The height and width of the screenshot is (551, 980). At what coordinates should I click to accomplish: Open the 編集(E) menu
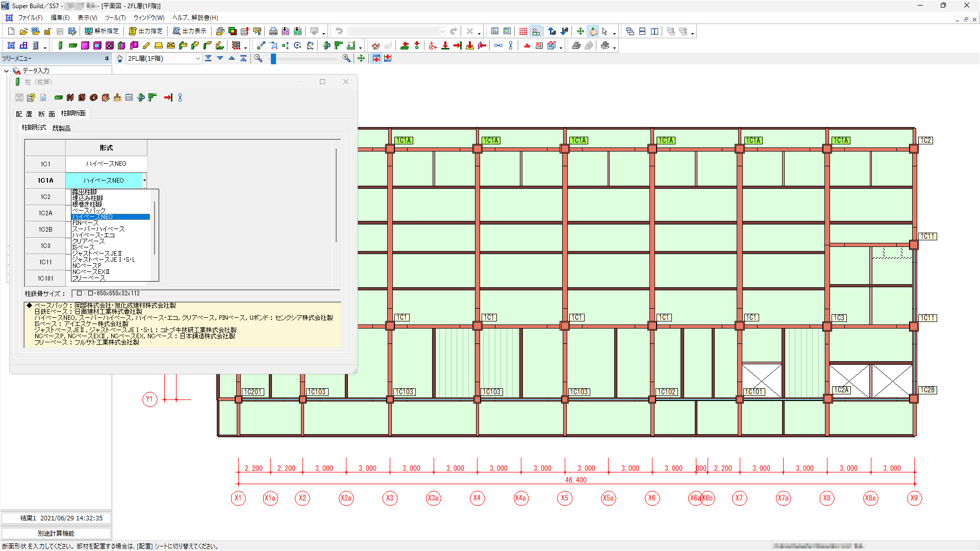click(x=60, y=18)
